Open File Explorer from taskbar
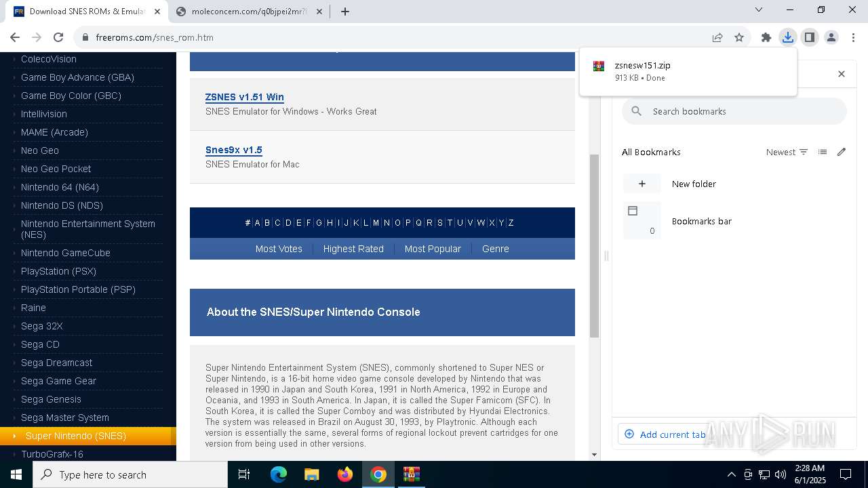 [312, 474]
